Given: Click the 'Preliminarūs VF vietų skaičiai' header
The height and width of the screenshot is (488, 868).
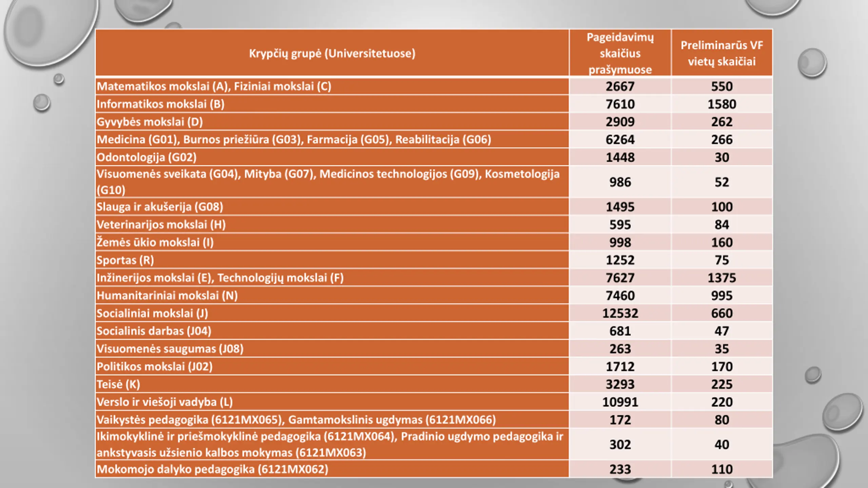Looking at the screenshot, I should click(x=722, y=53).
